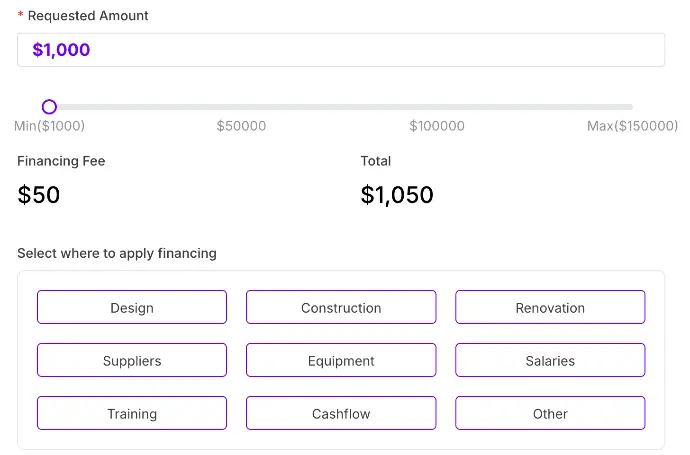Click the Min($1000) slider label
The width and height of the screenshot is (690, 455).
coord(49,126)
